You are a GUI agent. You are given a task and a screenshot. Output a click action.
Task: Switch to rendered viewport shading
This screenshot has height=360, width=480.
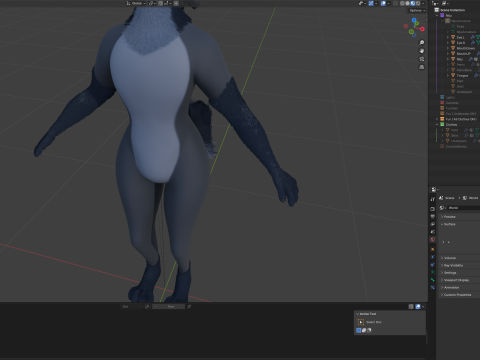(418, 3)
